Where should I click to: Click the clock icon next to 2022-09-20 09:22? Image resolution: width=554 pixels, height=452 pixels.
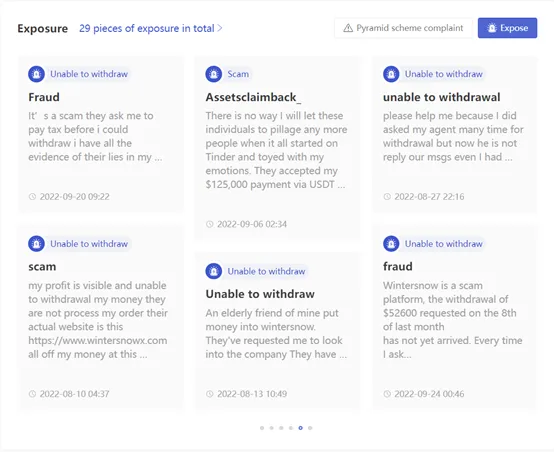point(33,196)
